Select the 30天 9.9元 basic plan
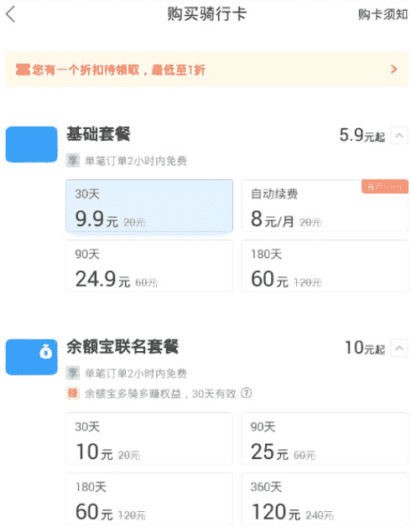The width and height of the screenshot is (411, 532). (149, 206)
